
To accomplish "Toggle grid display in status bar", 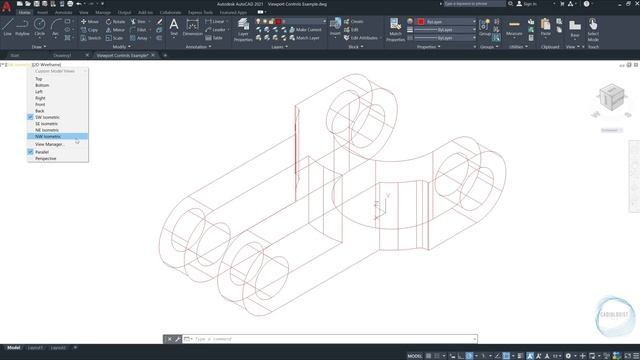I will tap(429, 356).
